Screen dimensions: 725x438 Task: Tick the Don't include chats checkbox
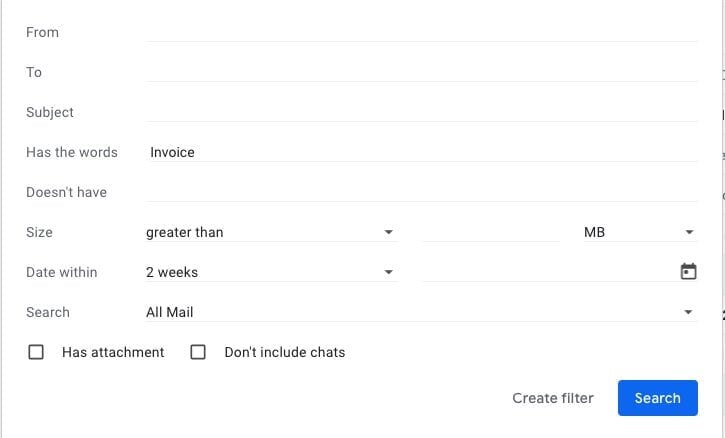(x=198, y=352)
